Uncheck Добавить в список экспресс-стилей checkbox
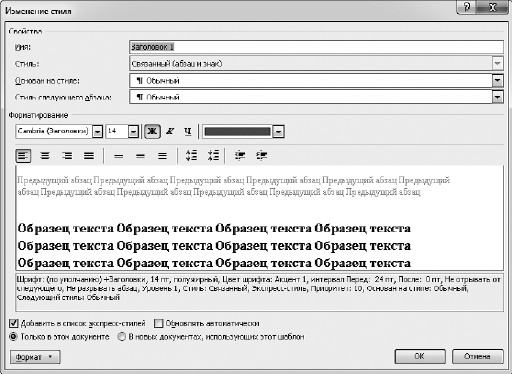Viewport: 512px width, 374px height. 14,323
